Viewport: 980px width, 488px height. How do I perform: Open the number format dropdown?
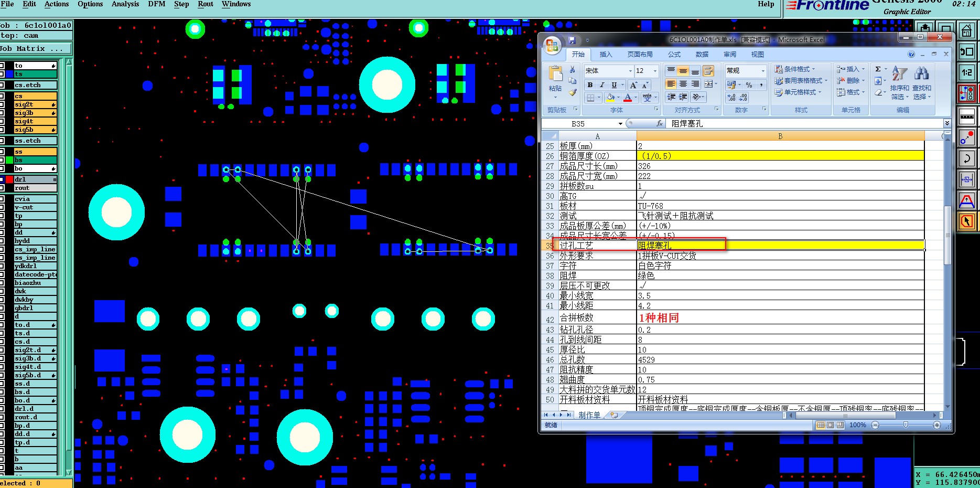[x=763, y=71]
